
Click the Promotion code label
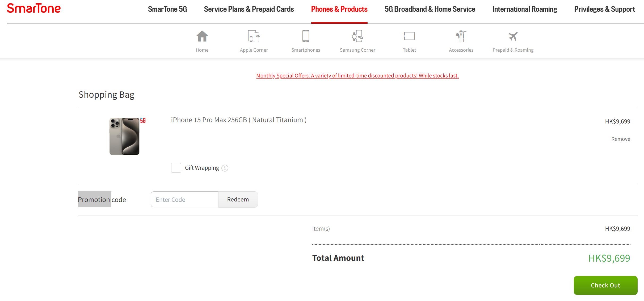tap(102, 200)
